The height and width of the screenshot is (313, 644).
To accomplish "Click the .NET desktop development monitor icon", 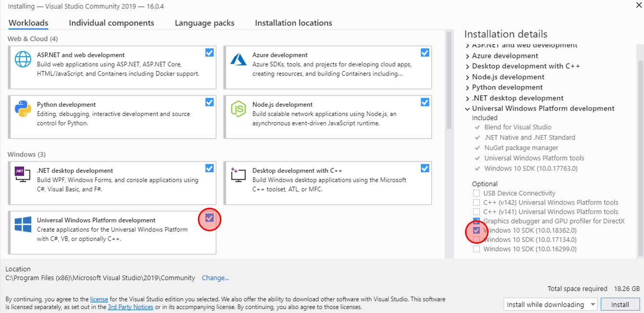I will [x=22, y=175].
